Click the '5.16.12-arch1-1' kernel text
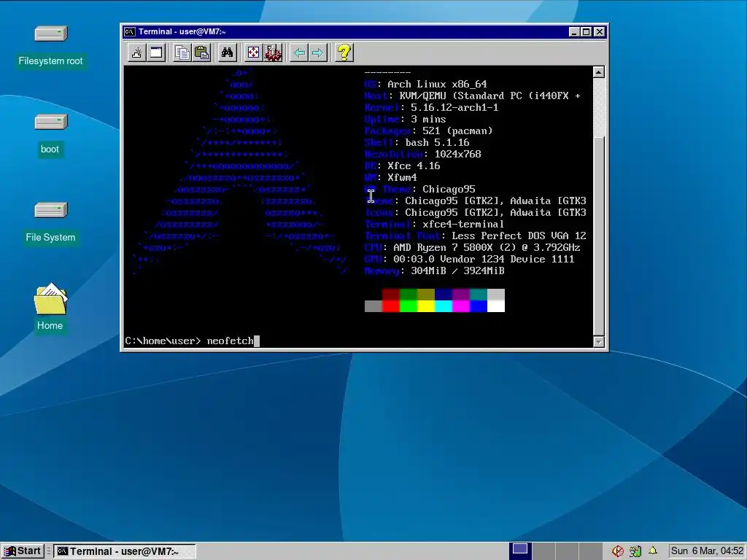Image resolution: width=747 pixels, height=560 pixels. [x=454, y=108]
